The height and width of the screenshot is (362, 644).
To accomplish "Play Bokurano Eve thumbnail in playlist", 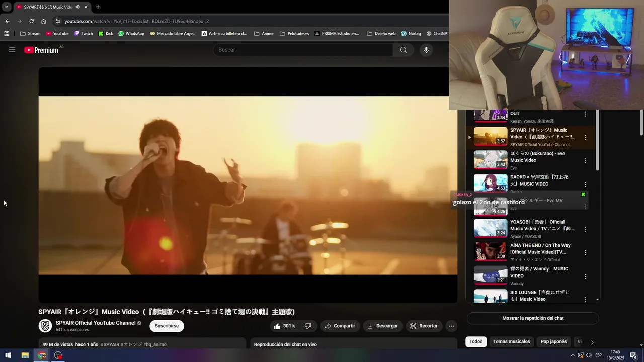I will click(x=491, y=160).
